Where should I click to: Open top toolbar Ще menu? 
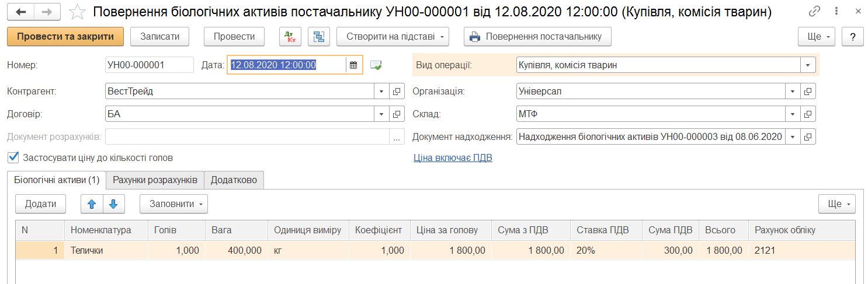[x=817, y=36]
